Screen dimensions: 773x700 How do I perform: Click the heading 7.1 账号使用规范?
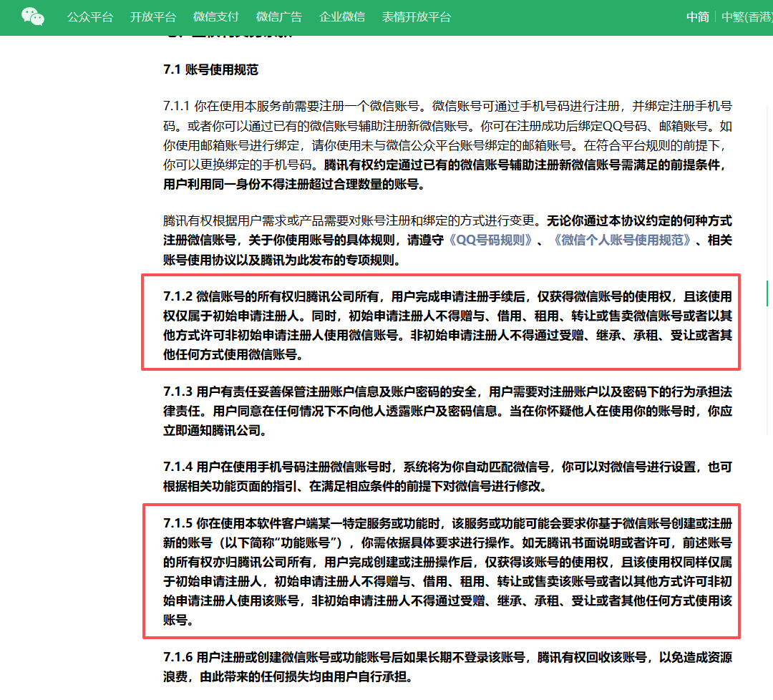[211, 69]
